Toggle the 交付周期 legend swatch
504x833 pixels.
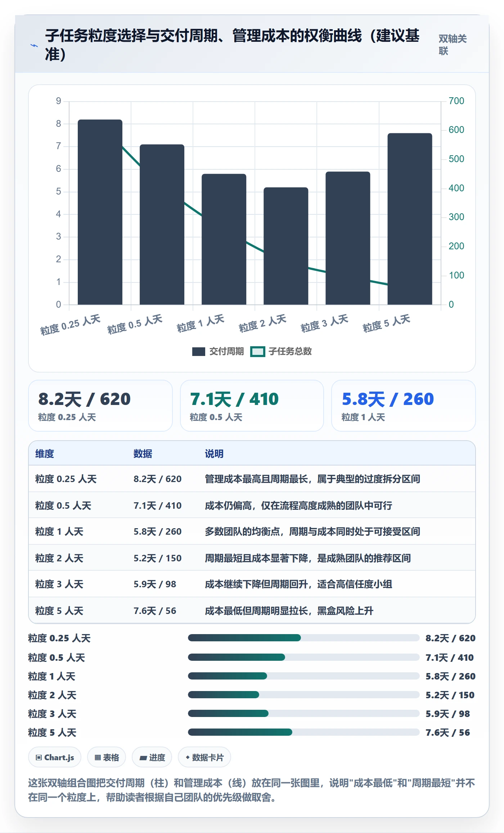[x=198, y=351]
